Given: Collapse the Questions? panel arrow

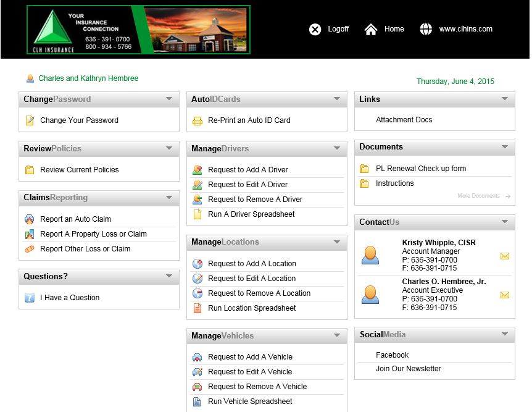Looking at the screenshot, I should [169, 275].
